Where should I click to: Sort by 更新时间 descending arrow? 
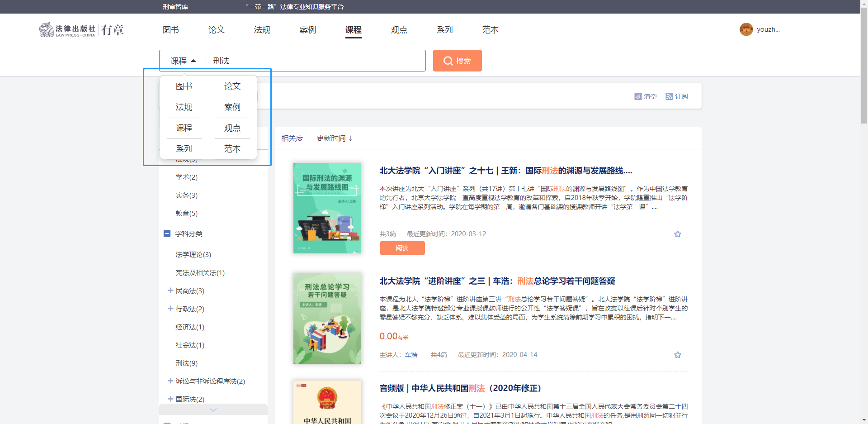[350, 138]
